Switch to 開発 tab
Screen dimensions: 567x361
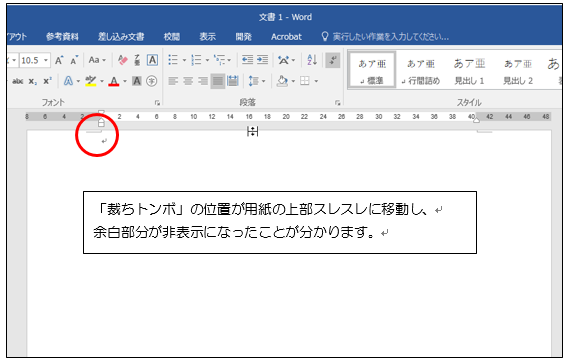243,37
